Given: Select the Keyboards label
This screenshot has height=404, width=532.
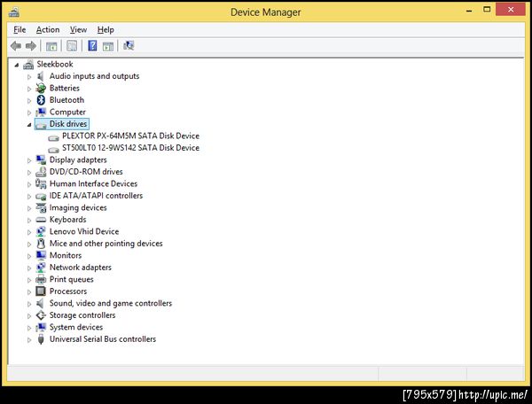Looking at the screenshot, I should pyautogui.click(x=68, y=220).
